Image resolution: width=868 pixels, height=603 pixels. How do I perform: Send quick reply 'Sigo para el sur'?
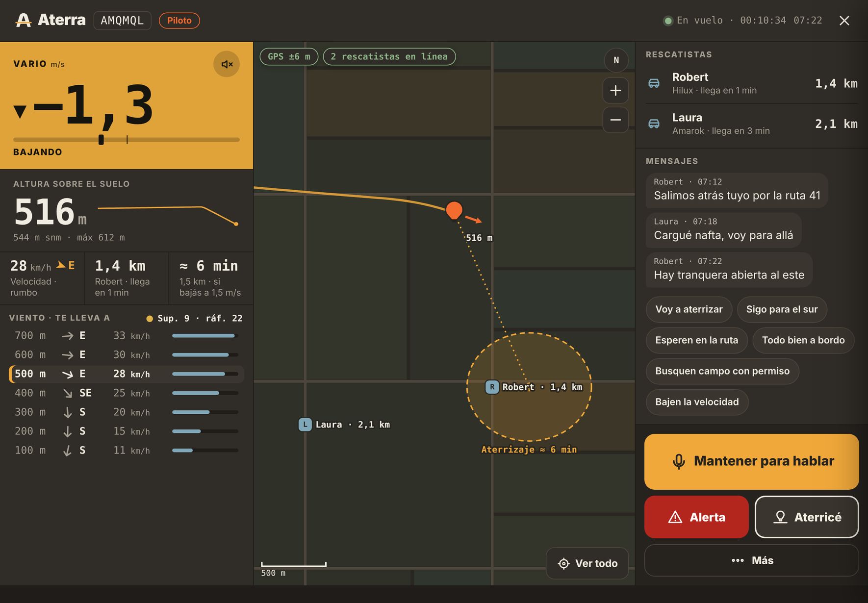click(782, 309)
